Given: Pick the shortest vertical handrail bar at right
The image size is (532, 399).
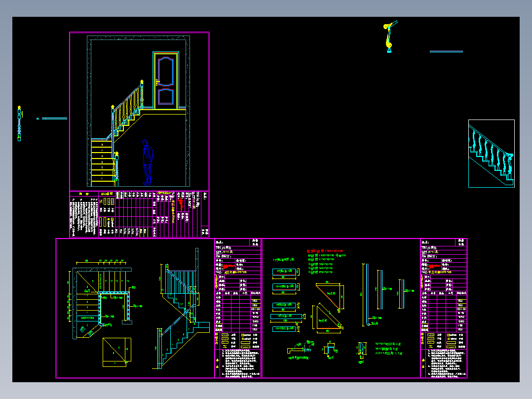Looking at the screenshot, I should [x=402, y=294].
